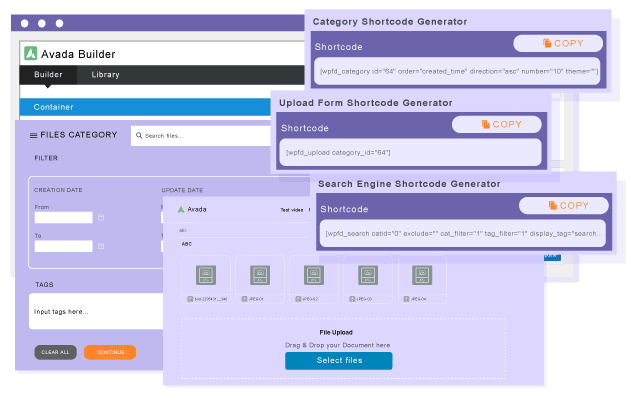Click the third window control dot
This screenshot has height=396, width=630.
pos(59,24)
